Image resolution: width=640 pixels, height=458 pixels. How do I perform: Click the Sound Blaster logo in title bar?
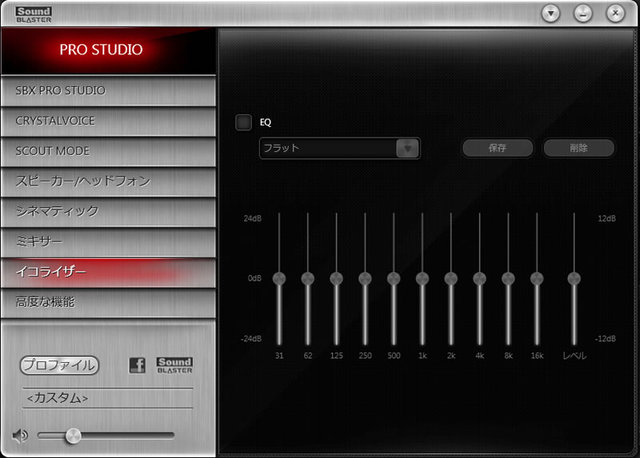[34, 14]
